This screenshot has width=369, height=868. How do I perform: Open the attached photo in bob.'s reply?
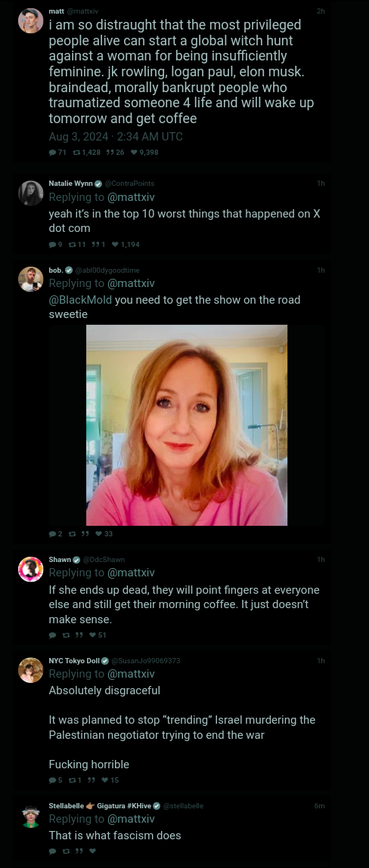click(x=187, y=425)
